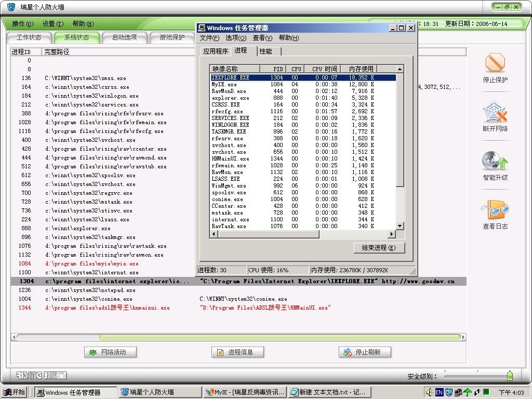The height and width of the screenshot is (399, 532).
Task: Click the 结束进程 button in Task Manager
Action: pyautogui.click(x=379, y=248)
